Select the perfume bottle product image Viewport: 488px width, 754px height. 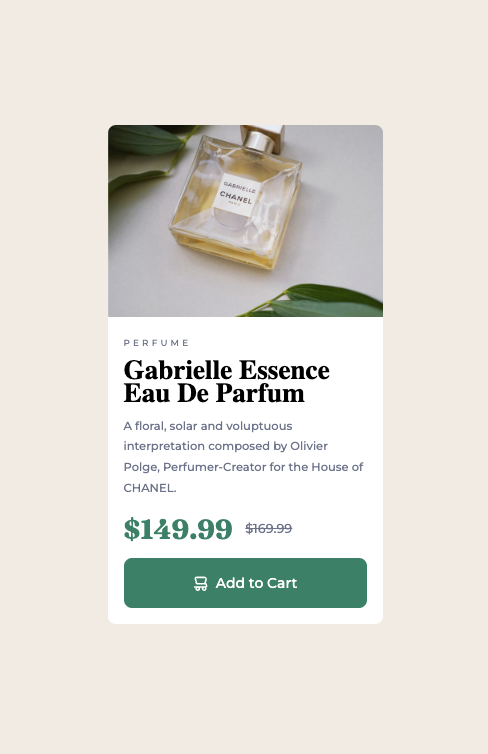pos(245,221)
